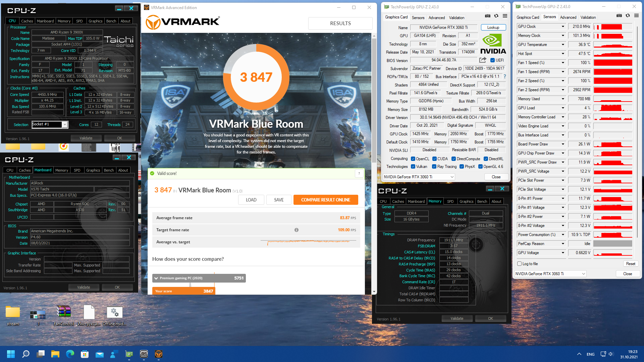
Task: Enable the Log to file checkbox
Action: [519, 264]
